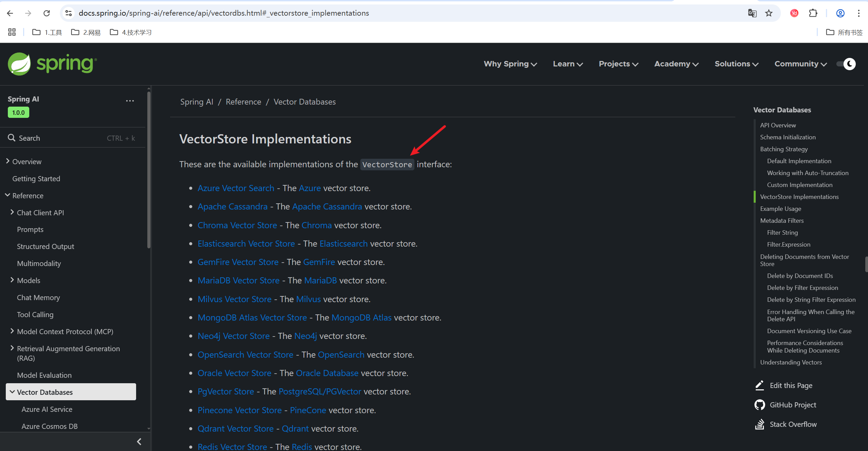Open the Why Spring menu

[510, 64]
